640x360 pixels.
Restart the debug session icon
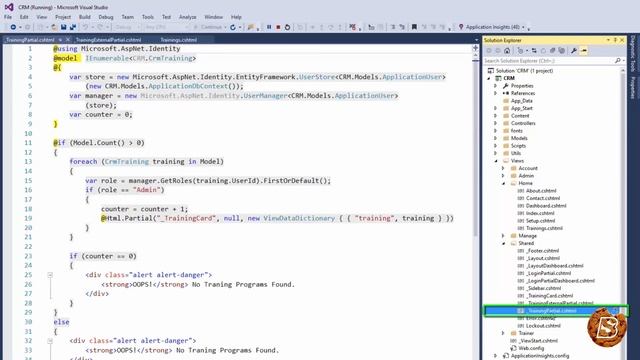coord(287,27)
